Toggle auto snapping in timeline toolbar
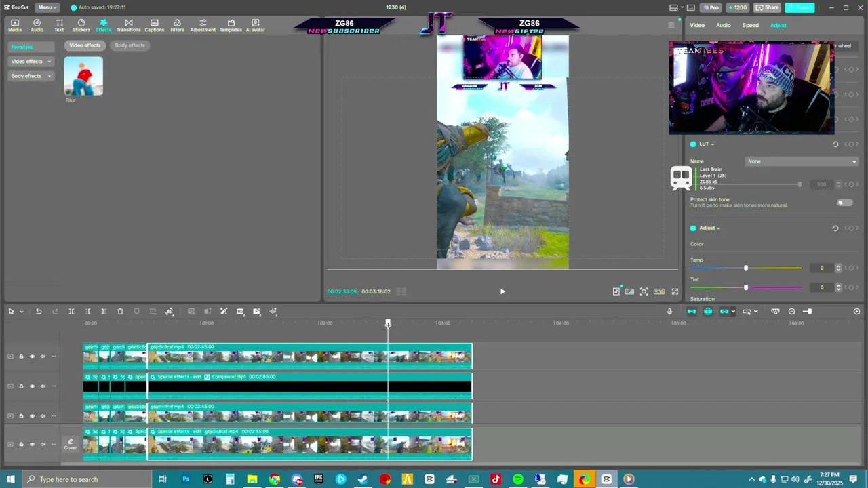This screenshot has width=868, height=488. 708,312
